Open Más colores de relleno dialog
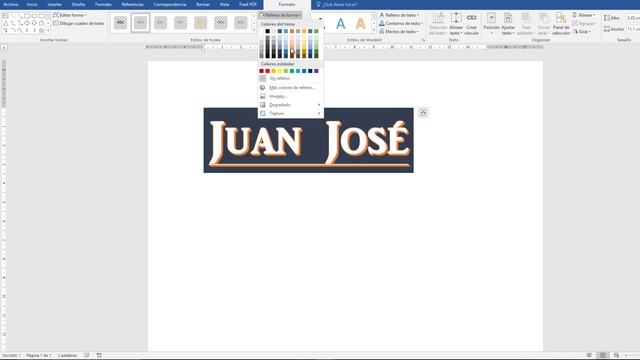This screenshot has width=640, height=360. [x=290, y=87]
